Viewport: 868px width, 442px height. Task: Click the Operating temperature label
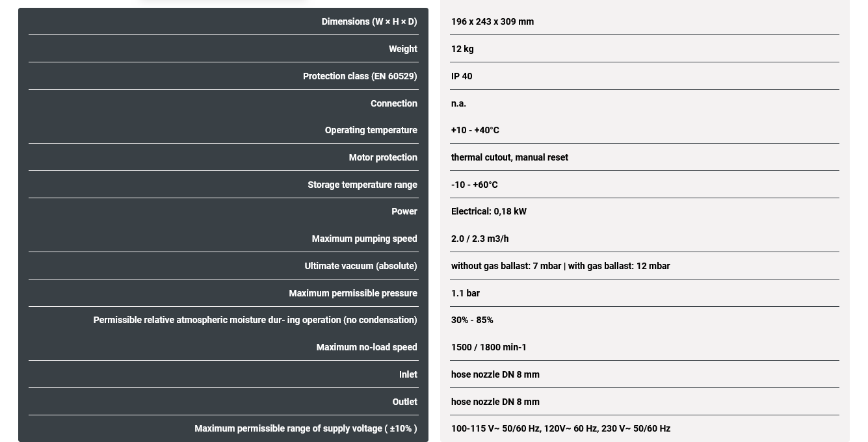371,130
